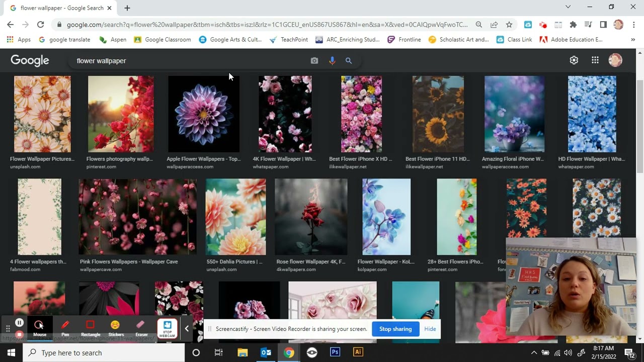This screenshot has height=362, width=644.
Task: Pause the Screencastify recording
Action: point(19,323)
